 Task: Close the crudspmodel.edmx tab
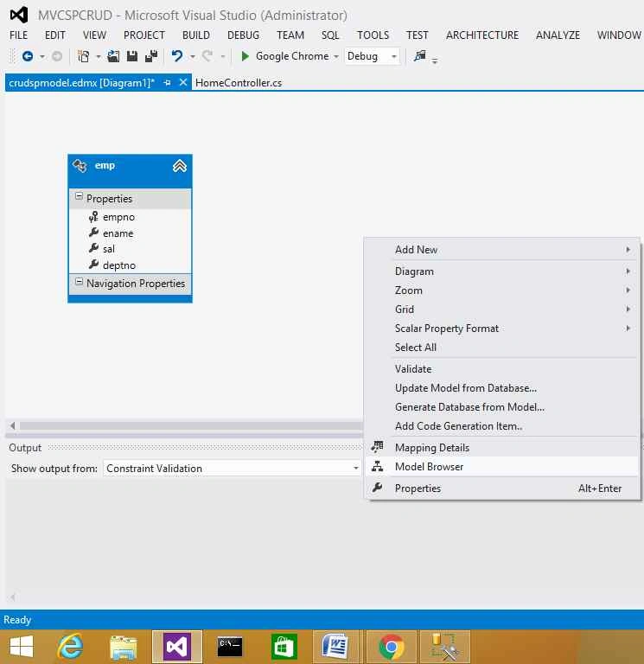tap(183, 82)
